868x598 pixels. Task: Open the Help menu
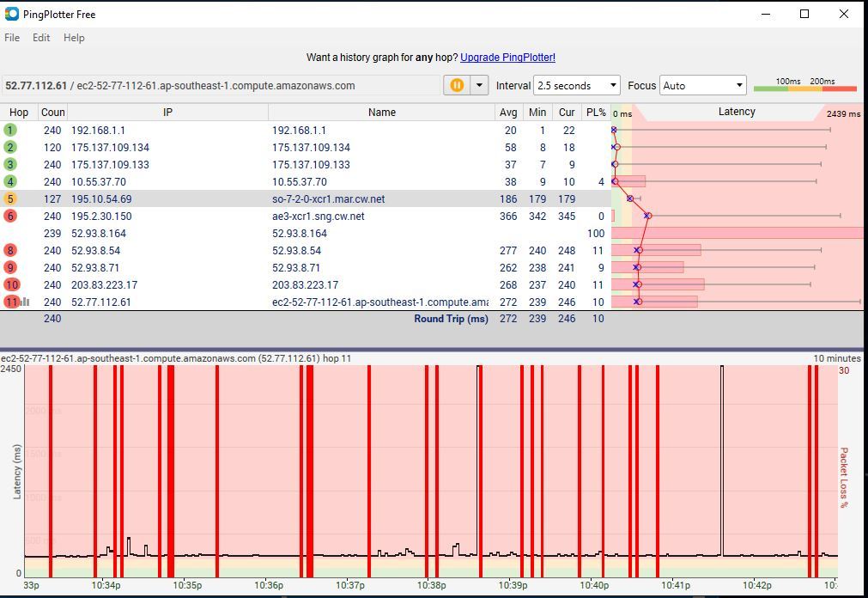[x=74, y=38]
